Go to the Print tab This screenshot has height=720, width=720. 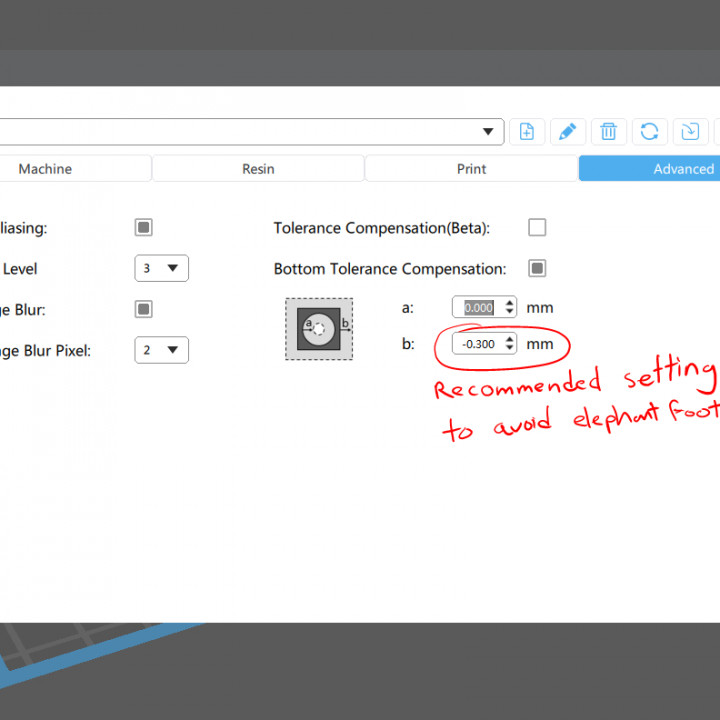point(471,169)
